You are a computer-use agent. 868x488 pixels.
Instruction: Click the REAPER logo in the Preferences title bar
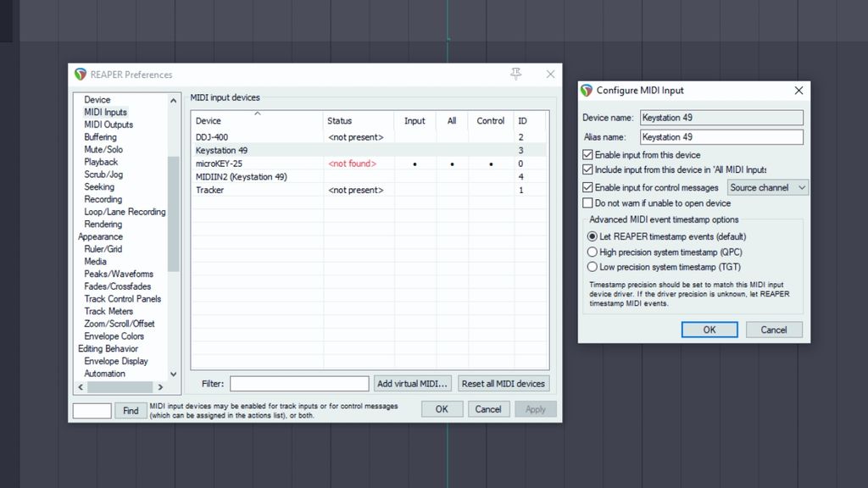point(80,75)
